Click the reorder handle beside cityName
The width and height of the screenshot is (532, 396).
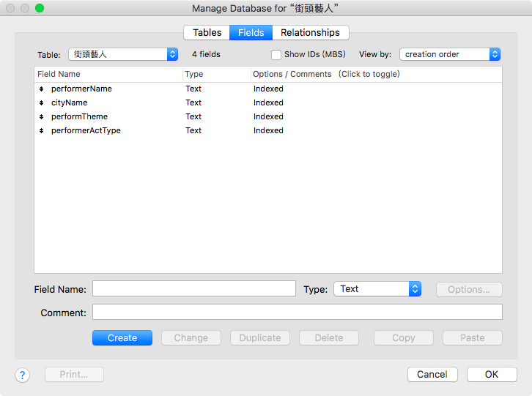(x=41, y=102)
